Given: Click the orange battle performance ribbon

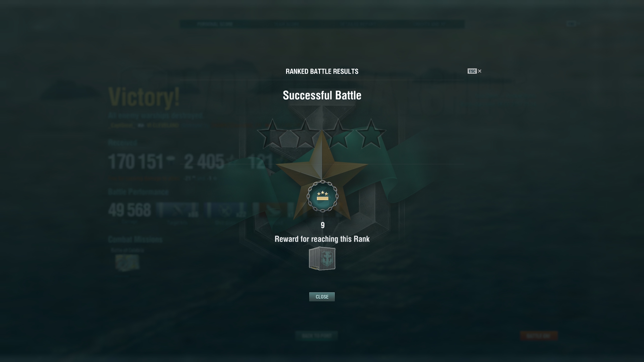Looking at the screenshot, I should (x=273, y=210).
